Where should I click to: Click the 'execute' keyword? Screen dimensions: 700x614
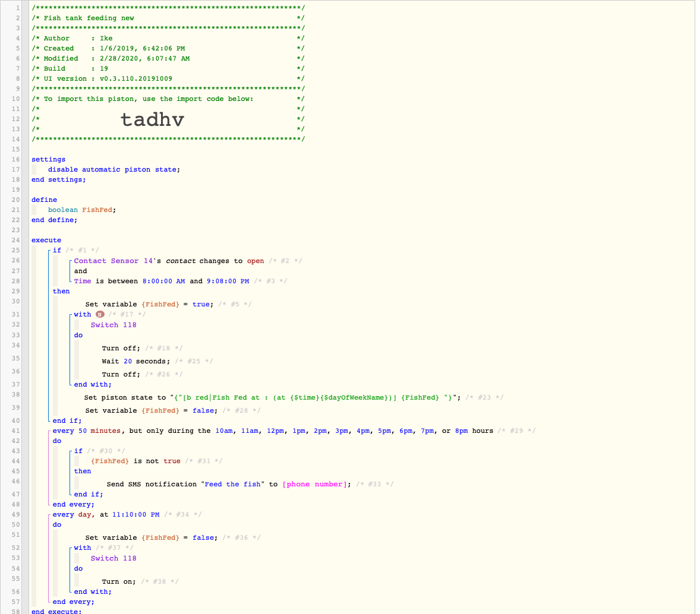[46, 240]
